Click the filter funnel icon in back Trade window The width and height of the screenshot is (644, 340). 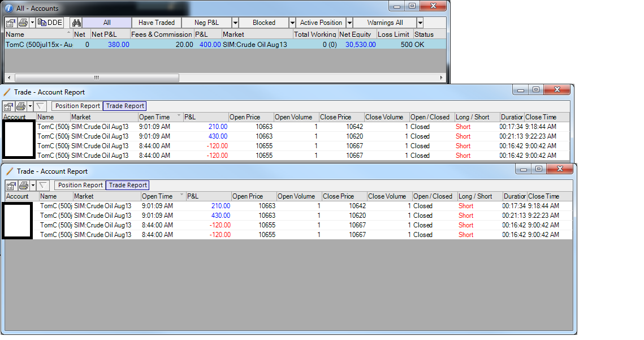pos(40,106)
